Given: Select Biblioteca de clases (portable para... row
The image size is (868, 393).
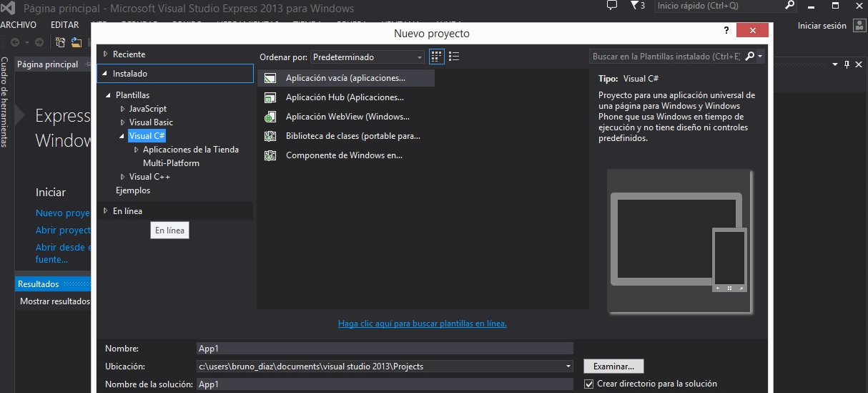Looking at the screenshot, I should [x=346, y=136].
